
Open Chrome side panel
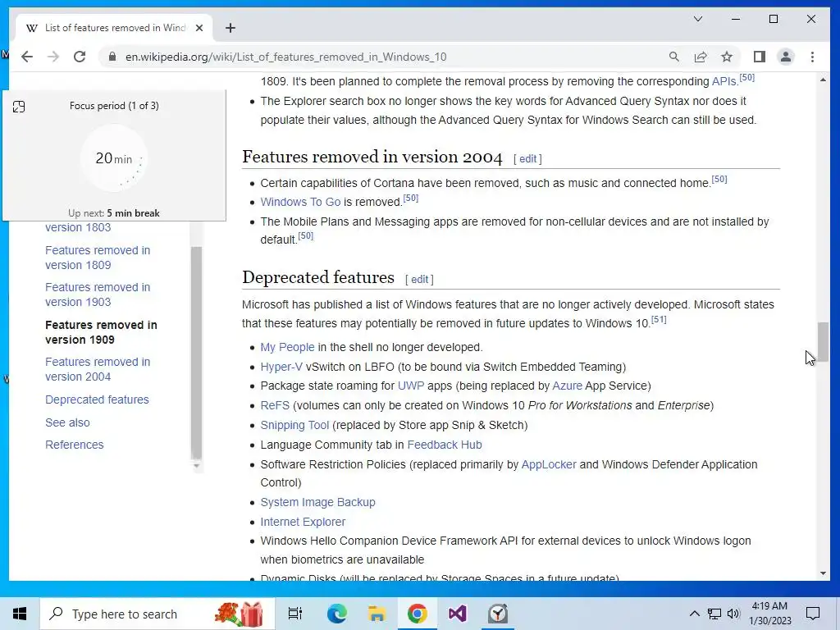pos(759,57)
